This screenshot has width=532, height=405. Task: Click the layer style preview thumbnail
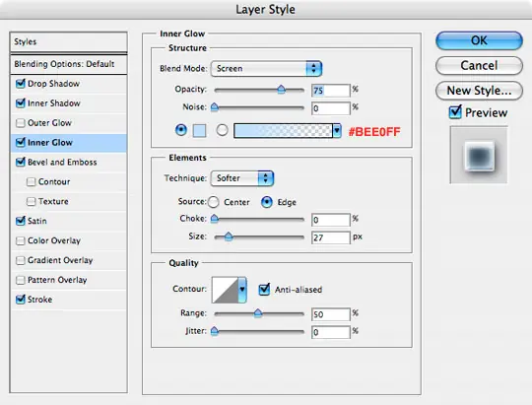[x=479, y=155]
